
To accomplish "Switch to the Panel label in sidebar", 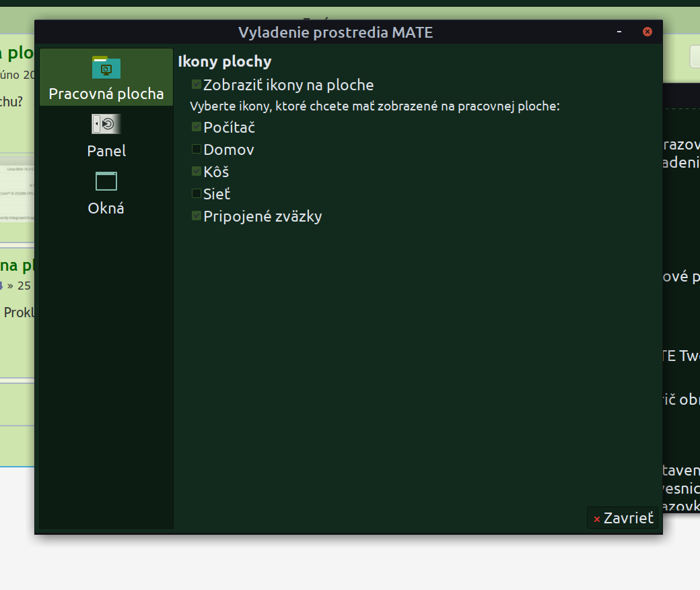I will tap(106, 151).
